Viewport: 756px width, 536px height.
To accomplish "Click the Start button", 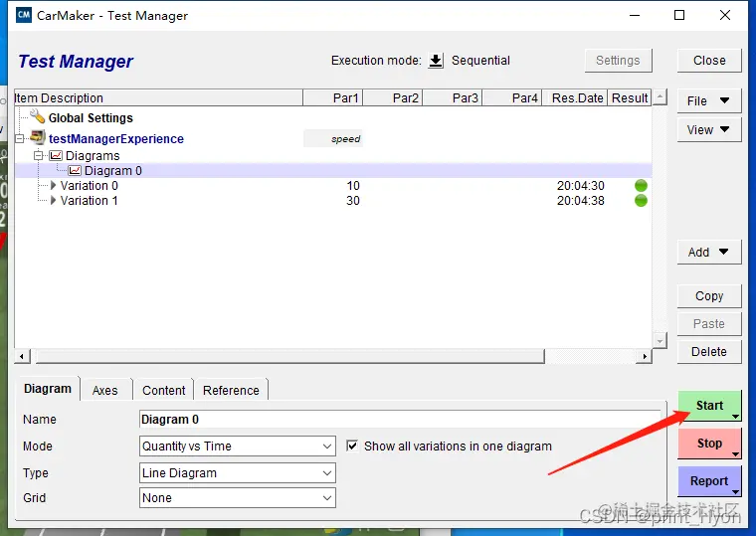I will pos(709,406).
